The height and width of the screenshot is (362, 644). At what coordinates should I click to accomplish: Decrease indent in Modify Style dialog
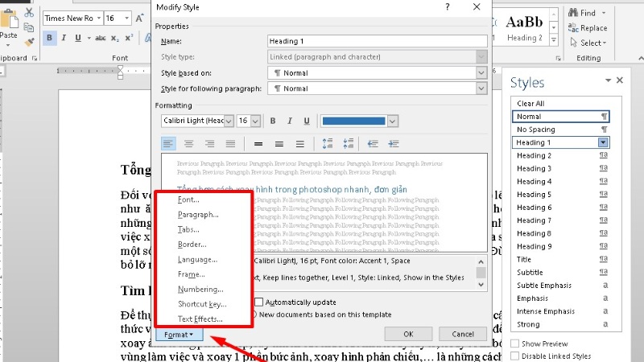373,144
